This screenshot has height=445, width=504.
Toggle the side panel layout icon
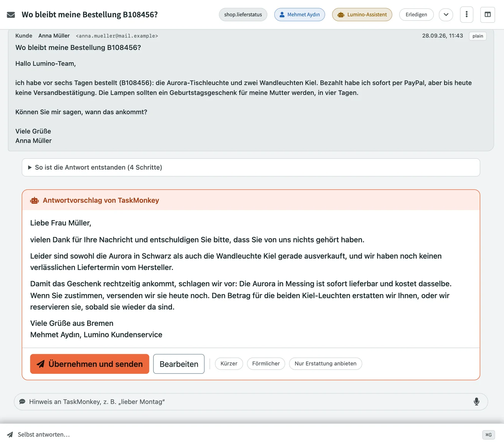pyautogui.click(x=488, y=14)
